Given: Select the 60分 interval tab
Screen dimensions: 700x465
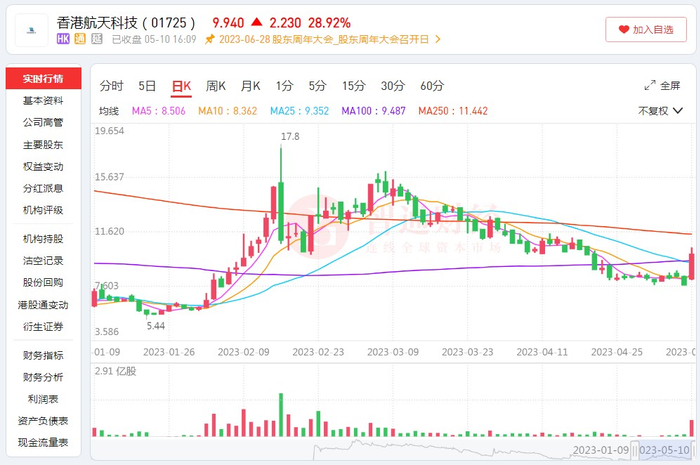Looking at the screenshot, I should [x=432, y=85].
